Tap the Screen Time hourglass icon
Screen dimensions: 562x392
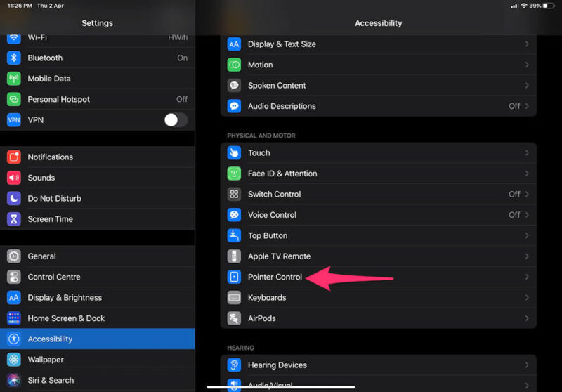click(14, 219)
